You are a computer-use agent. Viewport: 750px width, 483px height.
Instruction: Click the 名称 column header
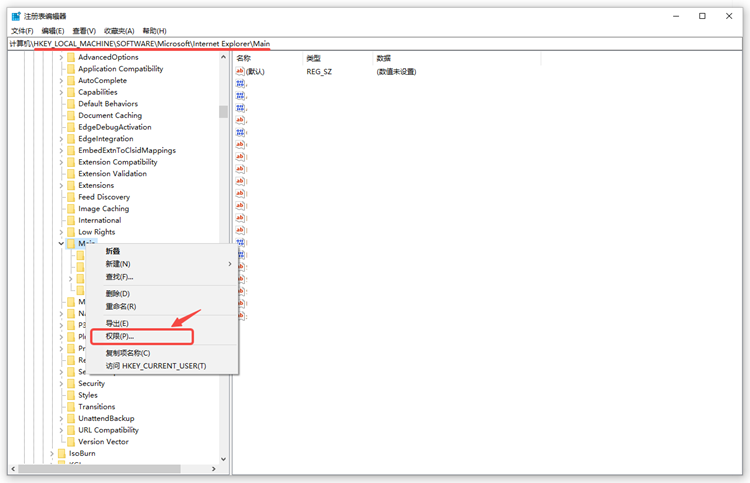coord(244,58)
